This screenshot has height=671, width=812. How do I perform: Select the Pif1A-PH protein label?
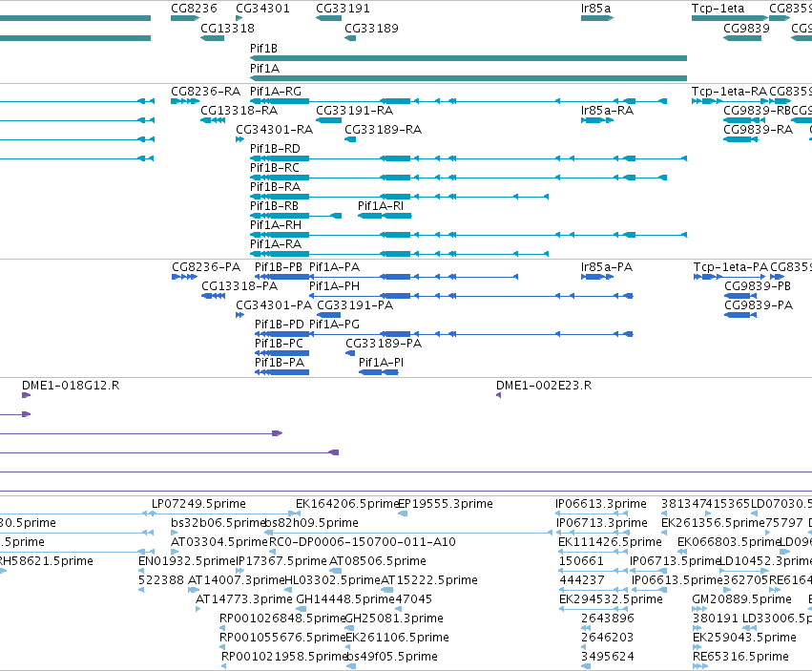tap(334, 286)
